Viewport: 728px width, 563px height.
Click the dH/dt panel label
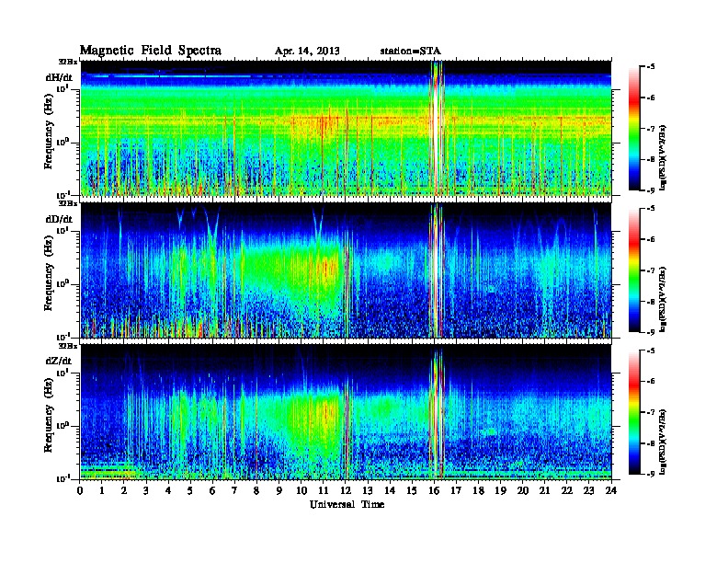tap(59, 77)
